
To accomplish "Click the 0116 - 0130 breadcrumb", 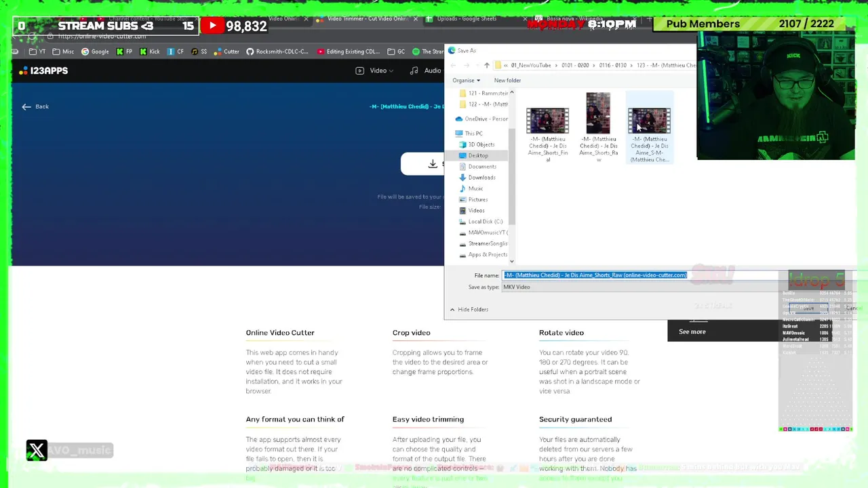I will pyautogui.click(x=612, y=65).
